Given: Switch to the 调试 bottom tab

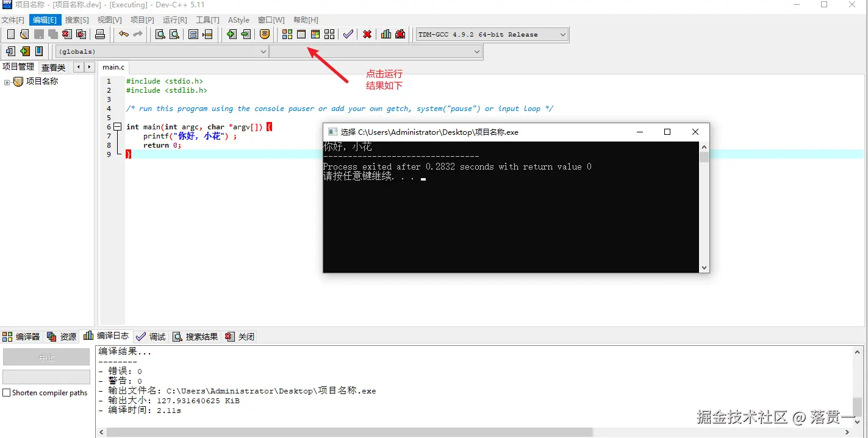Looking at the screenshot, I should (x=151, y=337).
